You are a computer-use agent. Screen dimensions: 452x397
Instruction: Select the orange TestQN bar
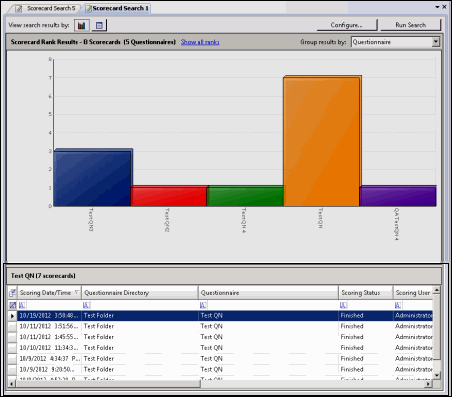point(322,141)
